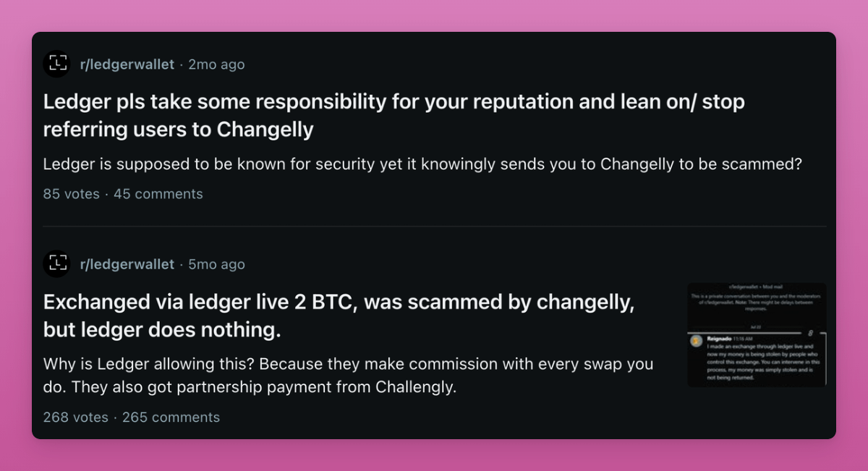
Task: Click the "85 votes" count
Action: 71,194
